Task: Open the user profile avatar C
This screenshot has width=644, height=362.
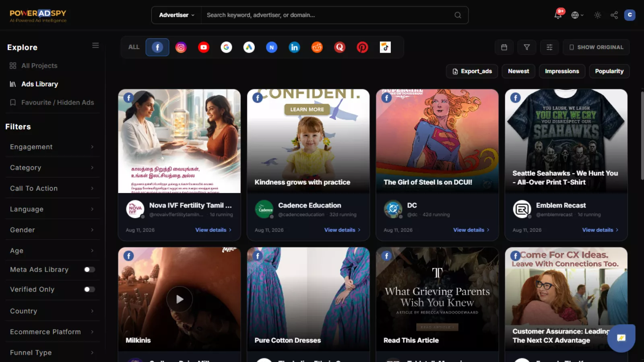Action: 630,15
